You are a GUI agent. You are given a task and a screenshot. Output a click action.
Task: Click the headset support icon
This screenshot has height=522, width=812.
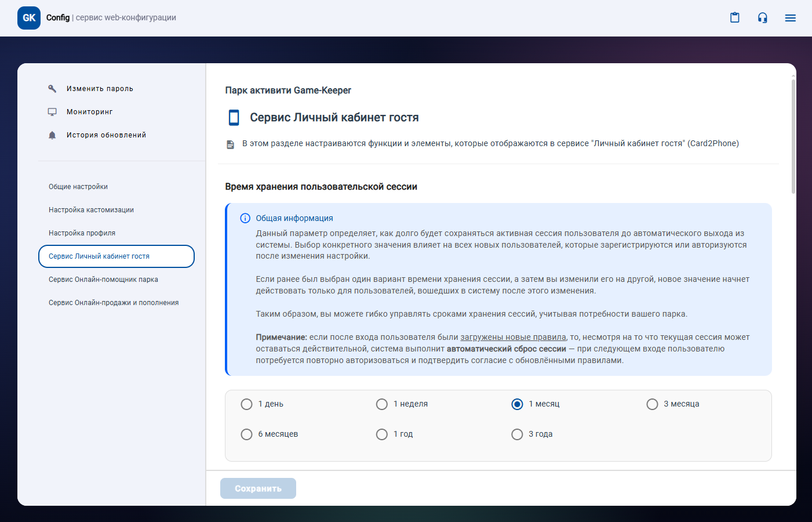[x=762, y=18]
